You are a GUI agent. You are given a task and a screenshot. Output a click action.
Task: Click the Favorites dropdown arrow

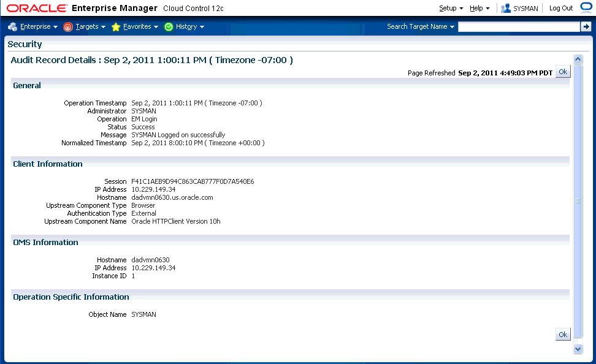click(156, 27)
